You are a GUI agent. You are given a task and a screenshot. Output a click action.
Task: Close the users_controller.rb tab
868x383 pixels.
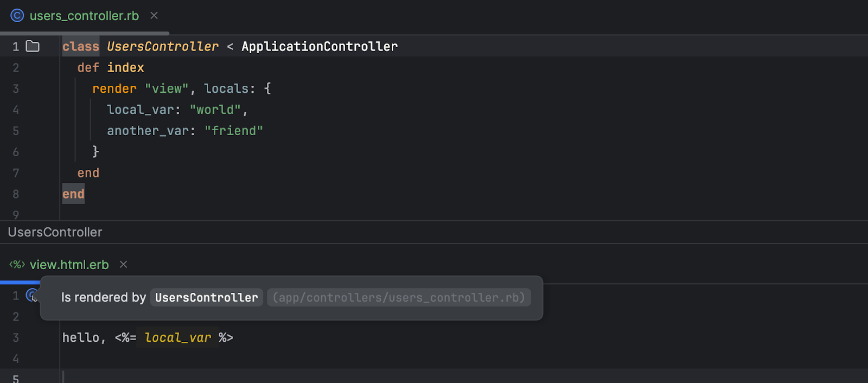click(x=154, y=16)
